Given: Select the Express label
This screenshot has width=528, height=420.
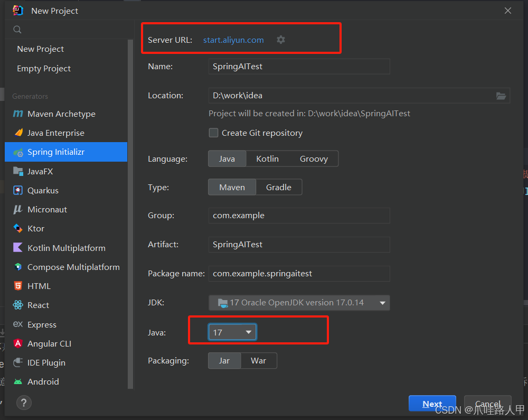Looking at the screenshot, I should [42, 325].
